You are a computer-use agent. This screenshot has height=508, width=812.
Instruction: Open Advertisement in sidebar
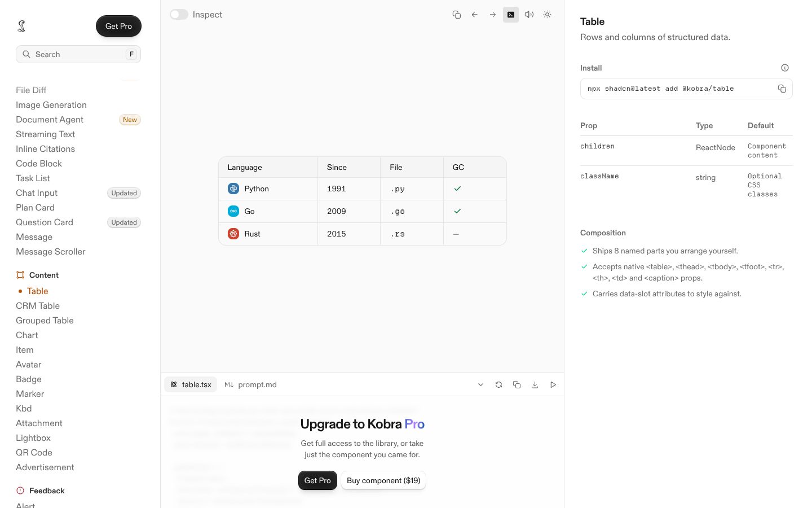[x=45, y=467]
